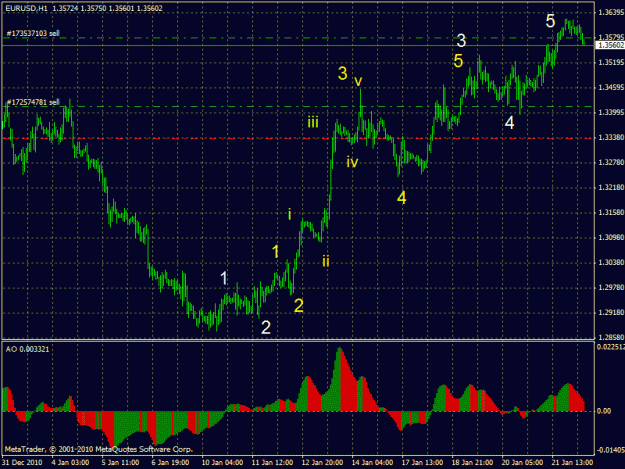
Task: Click the 1.34595 price axis value
Action: (611, 87)
